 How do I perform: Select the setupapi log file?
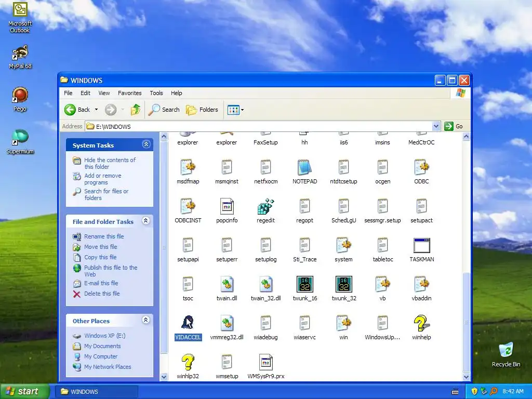[188, 249]
